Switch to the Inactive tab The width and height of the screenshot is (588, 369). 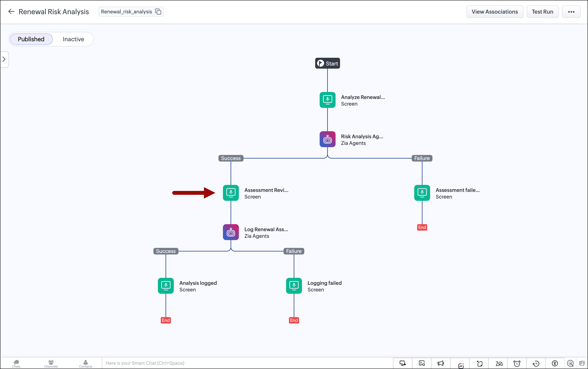73,39
